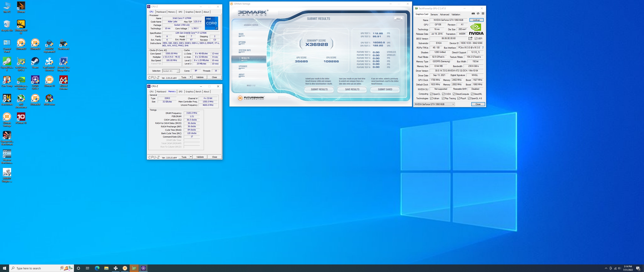Expand Tools dropdown arrow in lower CPU-Z
This screenshot has height=272, width=644.
191,157
